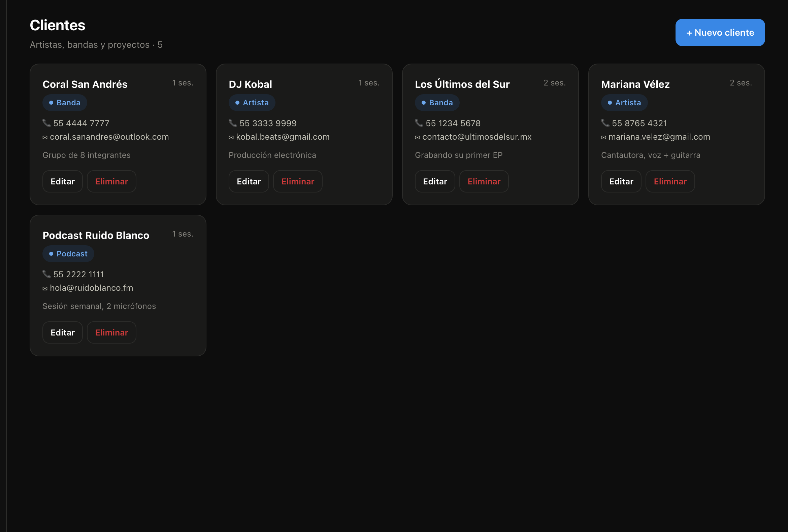
Task: Click envelope icon beside mariana.velez@gmail.com
Action: [x=603, y=137]
